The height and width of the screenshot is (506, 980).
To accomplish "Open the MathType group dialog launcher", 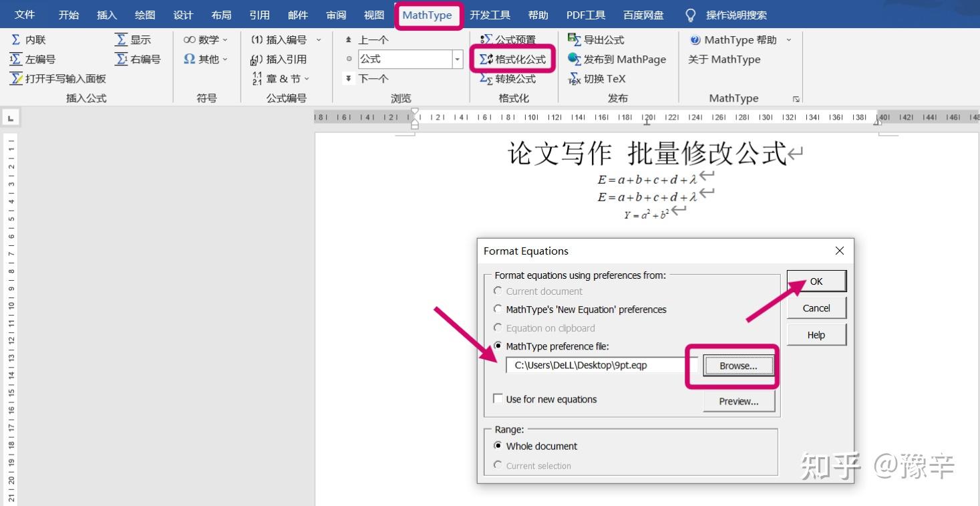I will click(796, 99).
